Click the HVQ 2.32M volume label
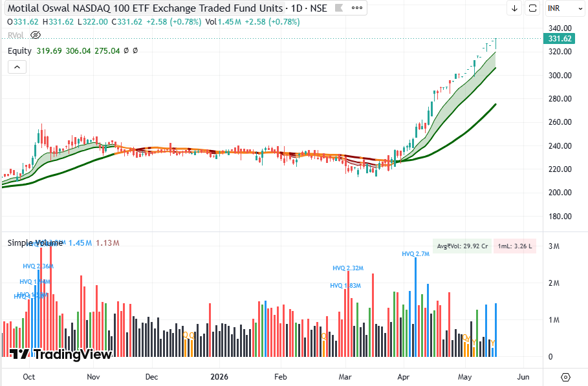This screenshot has height=386, width=588. pyautogui.click(x=348, y=268)
